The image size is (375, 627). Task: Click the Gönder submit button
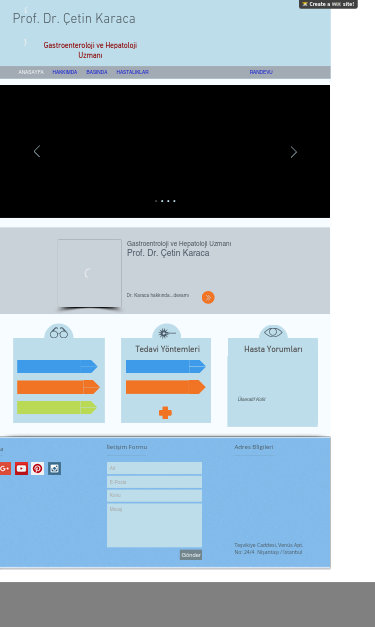pos(191,555)
